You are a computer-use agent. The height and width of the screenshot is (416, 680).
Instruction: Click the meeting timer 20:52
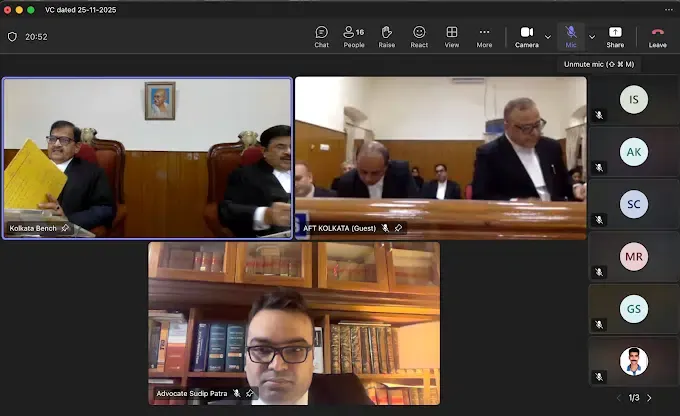36,37
